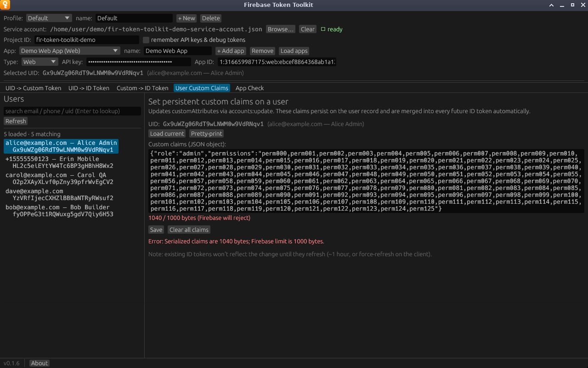Switch to Custom -> ID Token tab
588x368 pixels.
coord(142,88)
